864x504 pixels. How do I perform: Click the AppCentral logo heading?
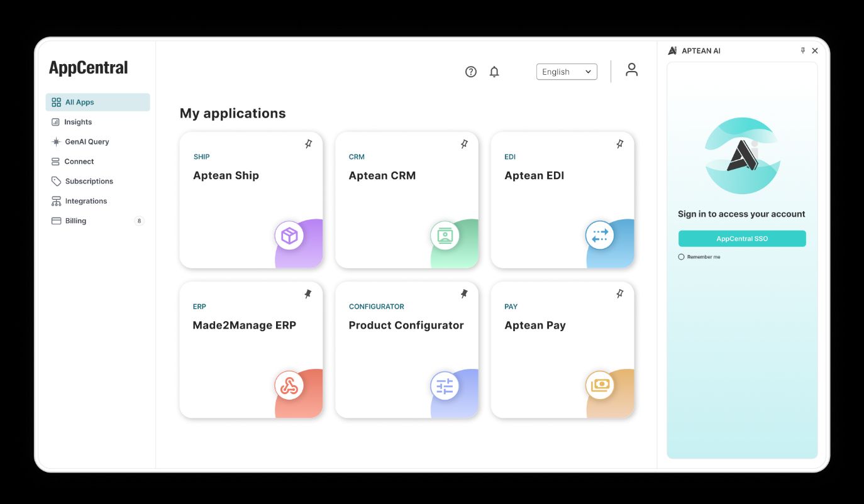[x=89, y=67]
